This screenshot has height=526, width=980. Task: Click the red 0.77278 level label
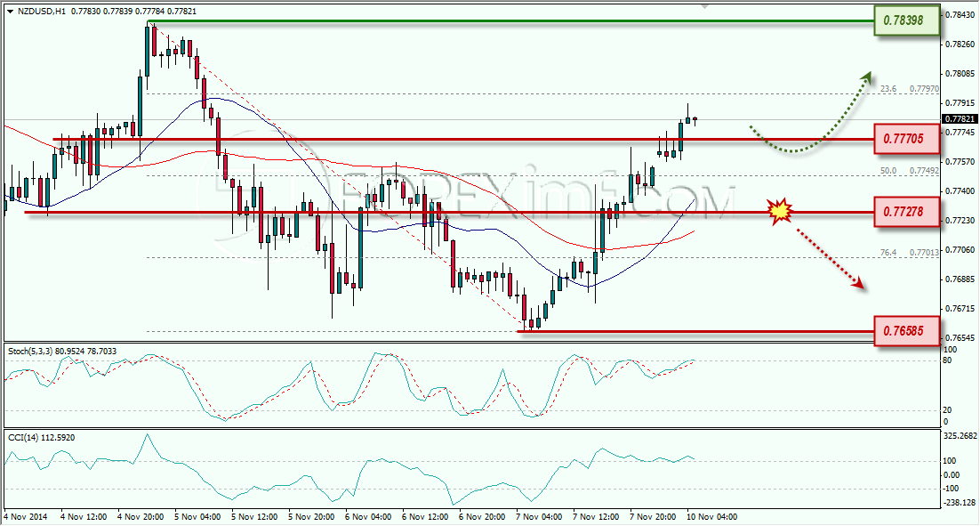click(x=906, y=212)
